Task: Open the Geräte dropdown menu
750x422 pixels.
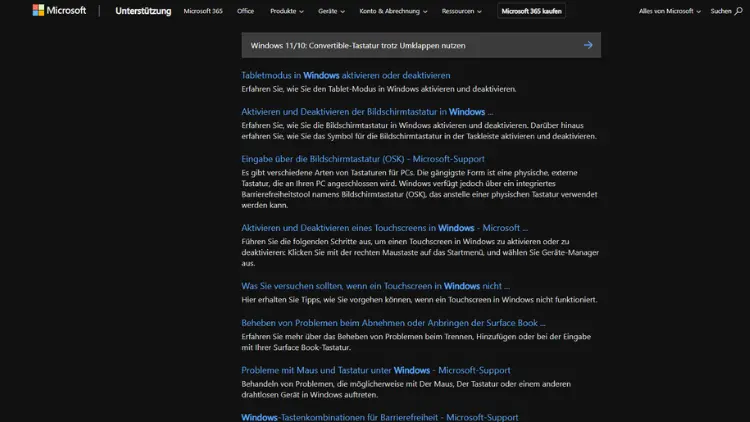Action: pyautogui.click(x=331, y=11)
